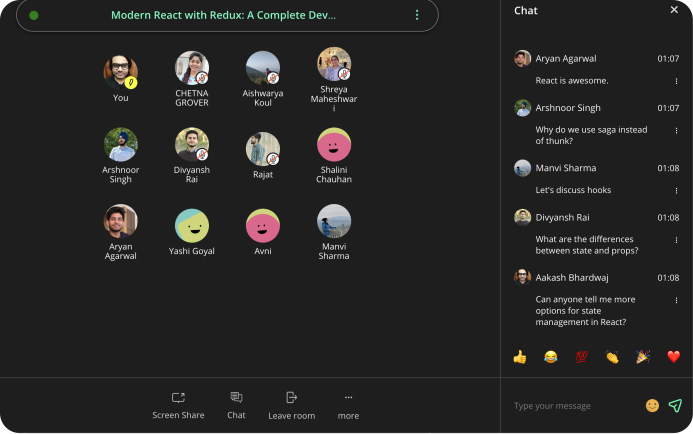Click 'Divyansh Rai' name in chat
The image size is (693, 434).
pyautogui.click(x=562, y=217)
